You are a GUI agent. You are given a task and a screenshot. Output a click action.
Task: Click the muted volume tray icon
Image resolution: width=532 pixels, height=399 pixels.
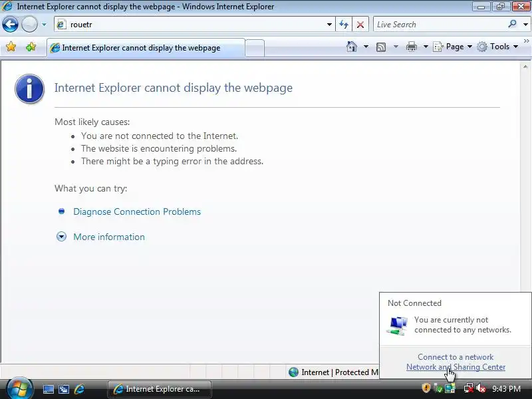coord(480,388)
